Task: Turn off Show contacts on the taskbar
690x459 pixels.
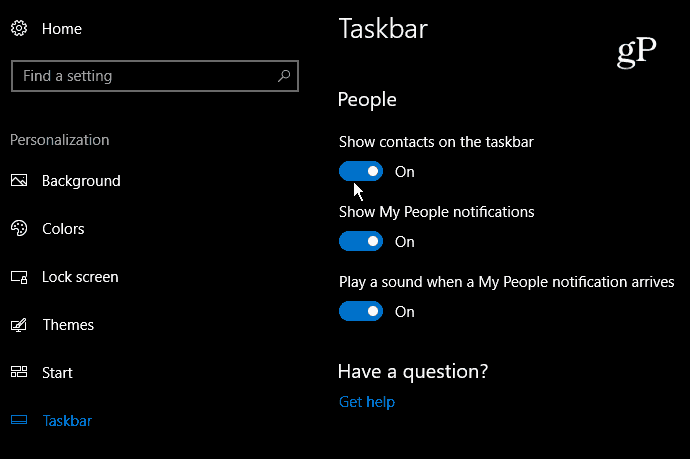Action: (361, 171)
